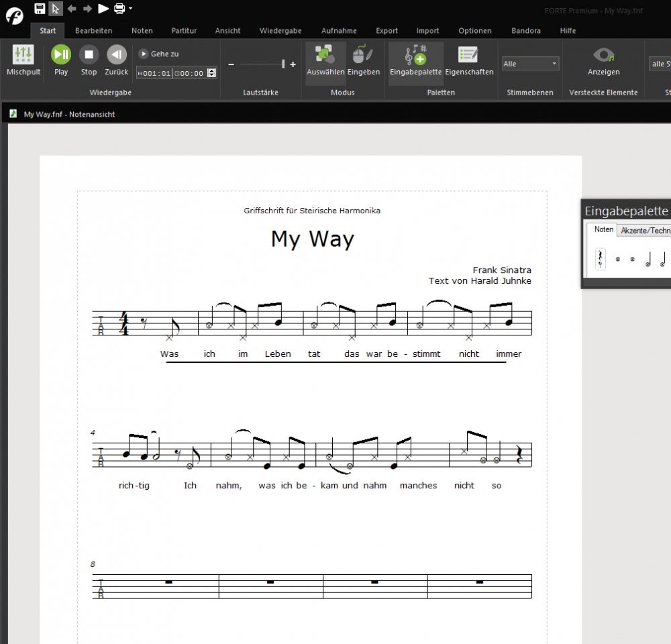Toggle the Eingabepalette palette button
671x644 pixels.
coord(415,60)
